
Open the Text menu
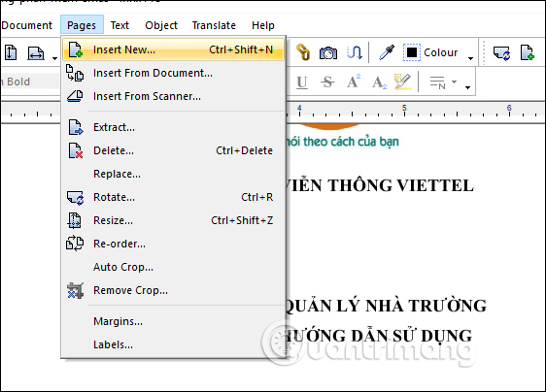tap(119, 25)
